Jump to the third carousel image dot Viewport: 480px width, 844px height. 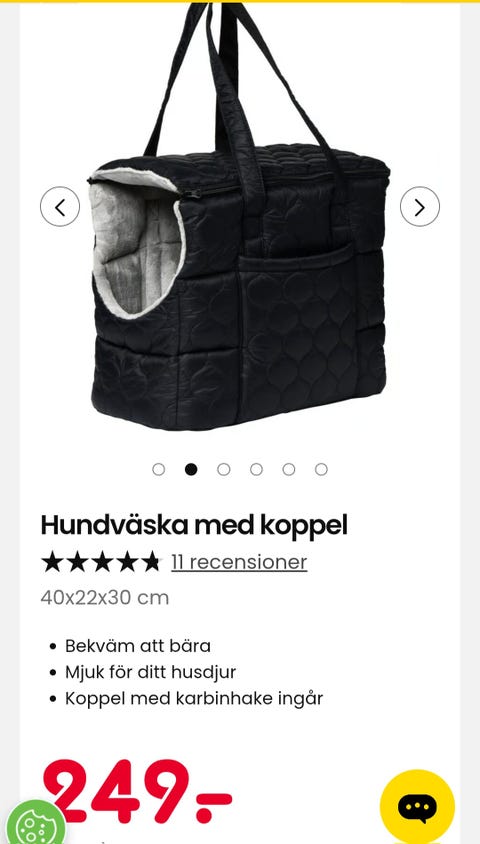(224, 469)
